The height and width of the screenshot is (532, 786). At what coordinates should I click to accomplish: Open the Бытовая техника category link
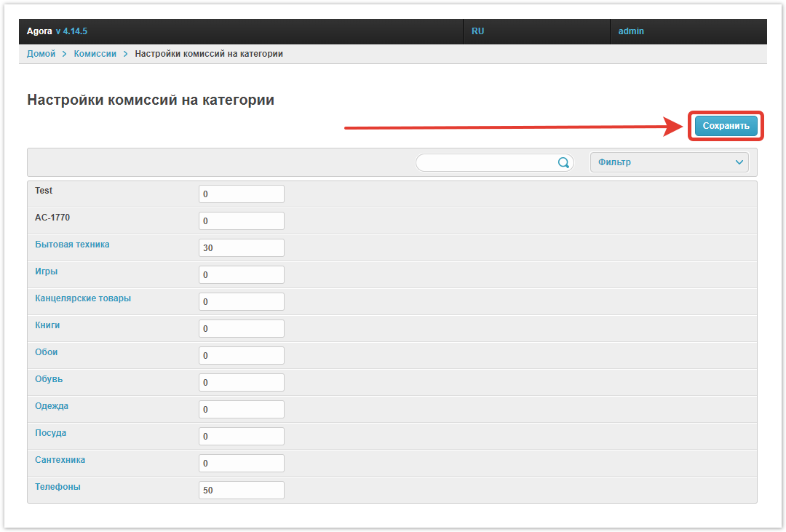[x=72, y=245]
